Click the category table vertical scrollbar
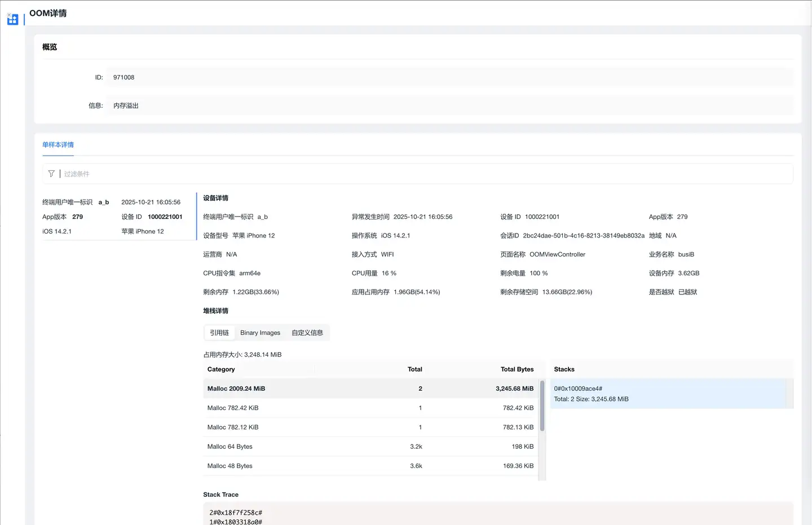 point(542,406)
